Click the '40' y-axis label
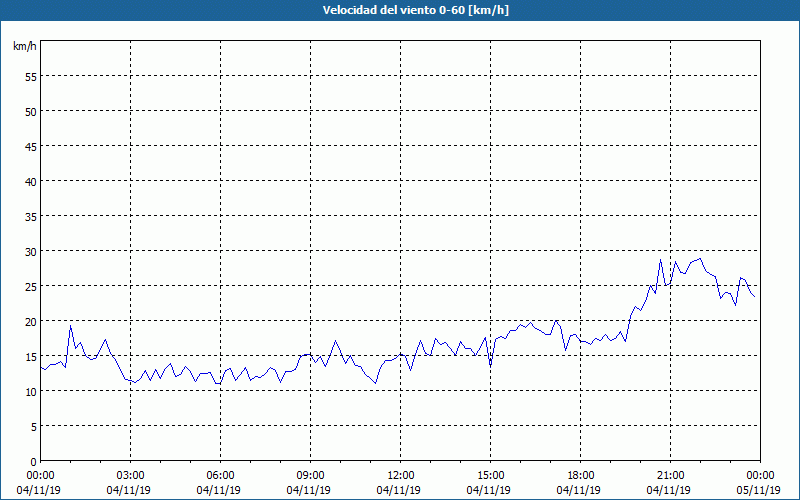The height and width of the screenshot is (500, 800). pyautogui.click(x=31, y=181)
